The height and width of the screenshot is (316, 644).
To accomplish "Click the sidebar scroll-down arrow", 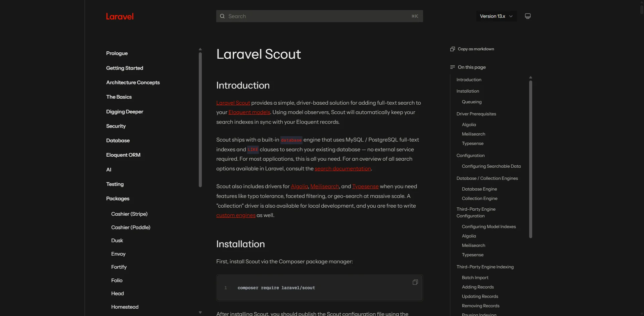I will point(200,312).
